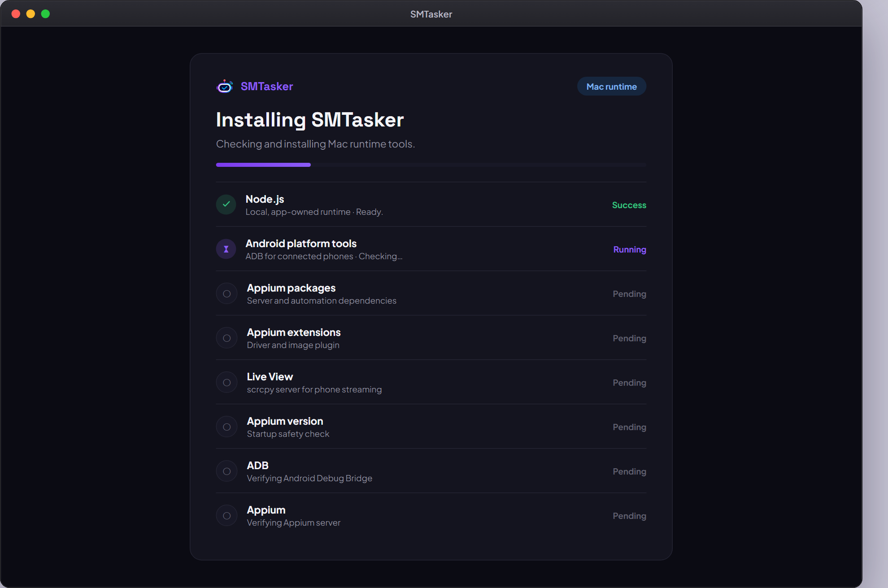
Task: Click 'Verifying Android Debug Bridge' text
Action: pyautogui.click(x=309, y=478)
